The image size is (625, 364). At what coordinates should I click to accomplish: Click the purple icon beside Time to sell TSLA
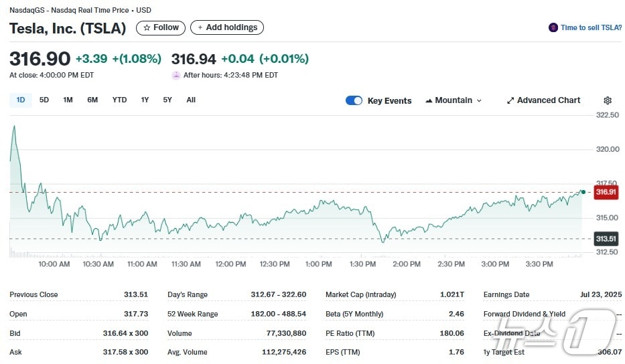click(x=553, y=27)
